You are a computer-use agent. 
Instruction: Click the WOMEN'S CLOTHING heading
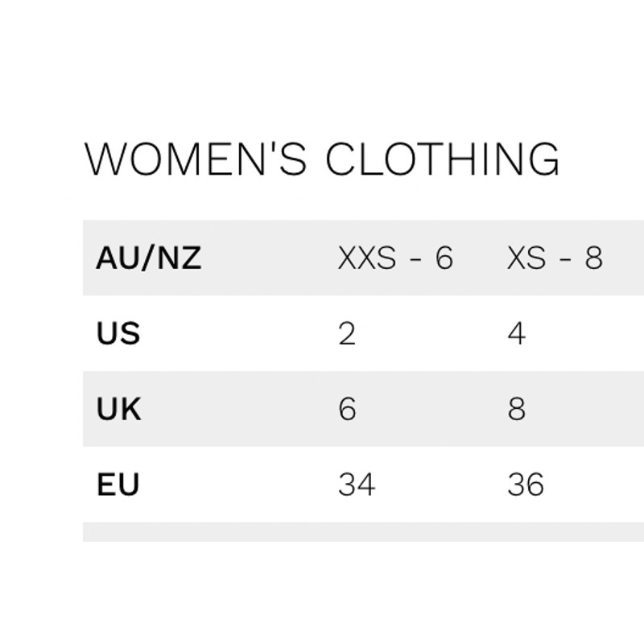coord(321,159)
